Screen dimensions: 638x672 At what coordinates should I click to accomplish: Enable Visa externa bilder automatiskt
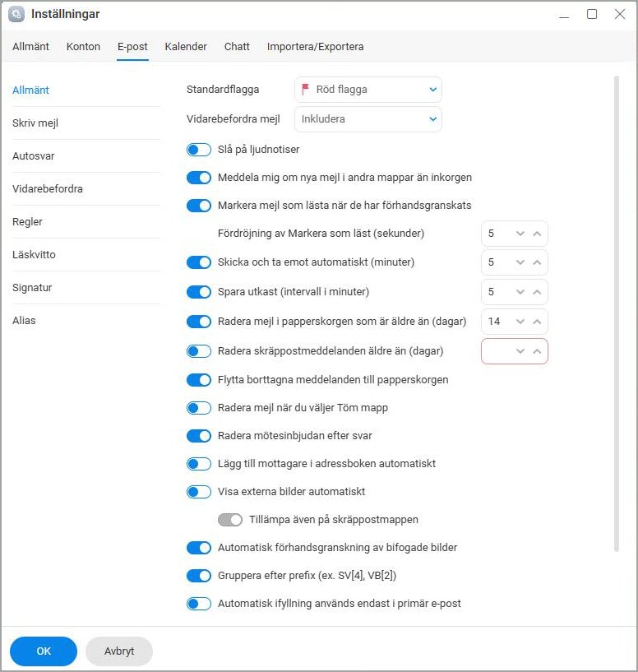[x=199, y=492]
